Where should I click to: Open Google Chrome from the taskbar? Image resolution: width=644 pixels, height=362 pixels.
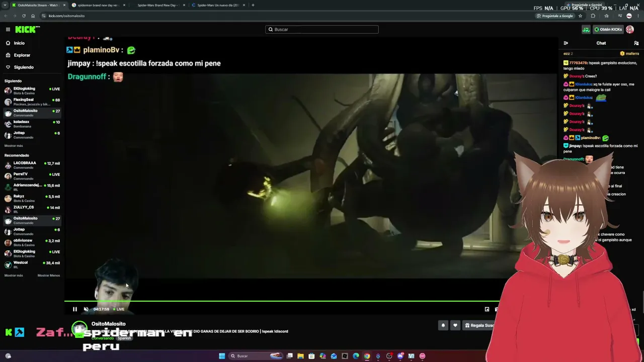pos(367,356)
